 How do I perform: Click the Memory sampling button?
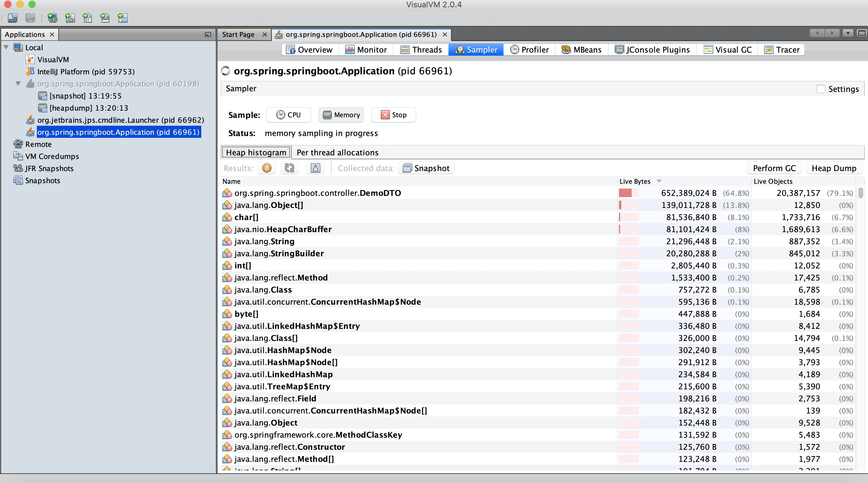tap(341, 115)
